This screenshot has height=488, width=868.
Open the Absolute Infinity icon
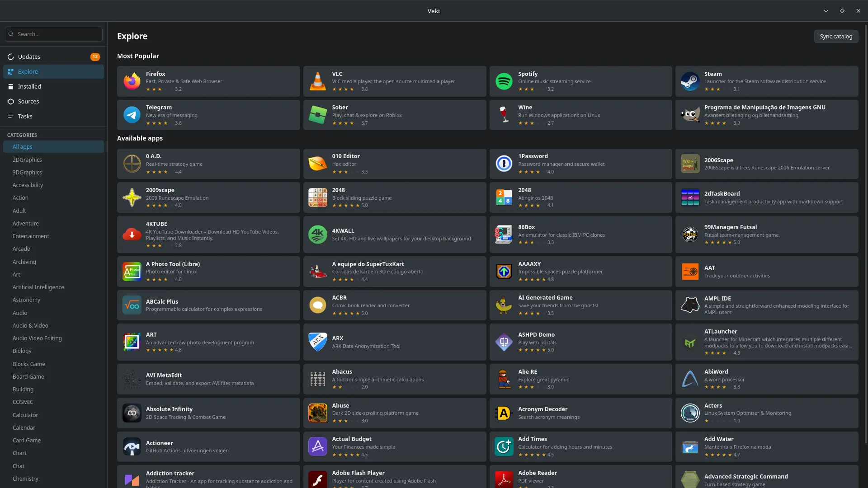coord(132,413)
